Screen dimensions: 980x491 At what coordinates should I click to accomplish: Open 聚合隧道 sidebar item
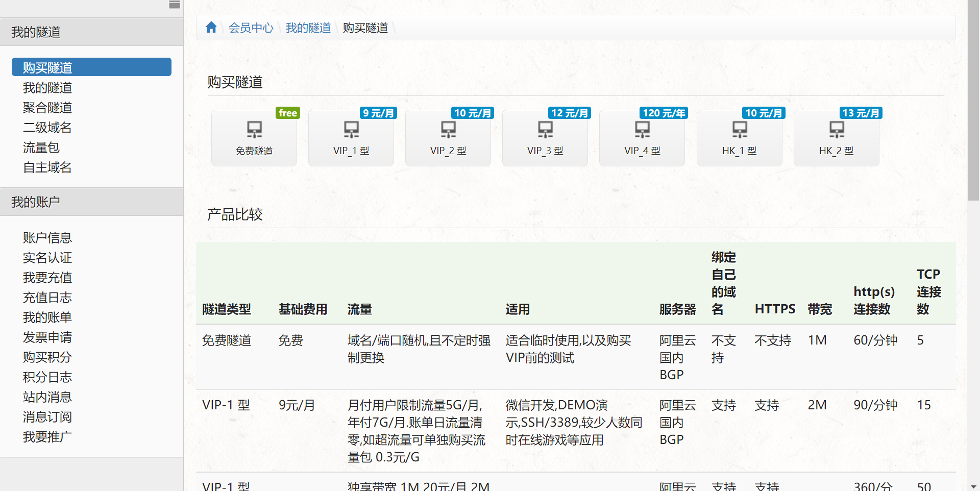pyautogui.click(x=47, y=108)
